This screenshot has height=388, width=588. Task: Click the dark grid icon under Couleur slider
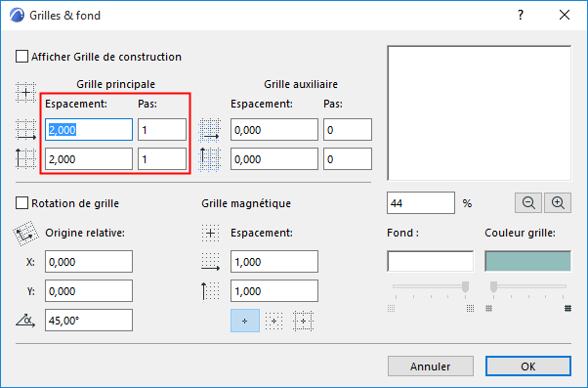[568, 309]
